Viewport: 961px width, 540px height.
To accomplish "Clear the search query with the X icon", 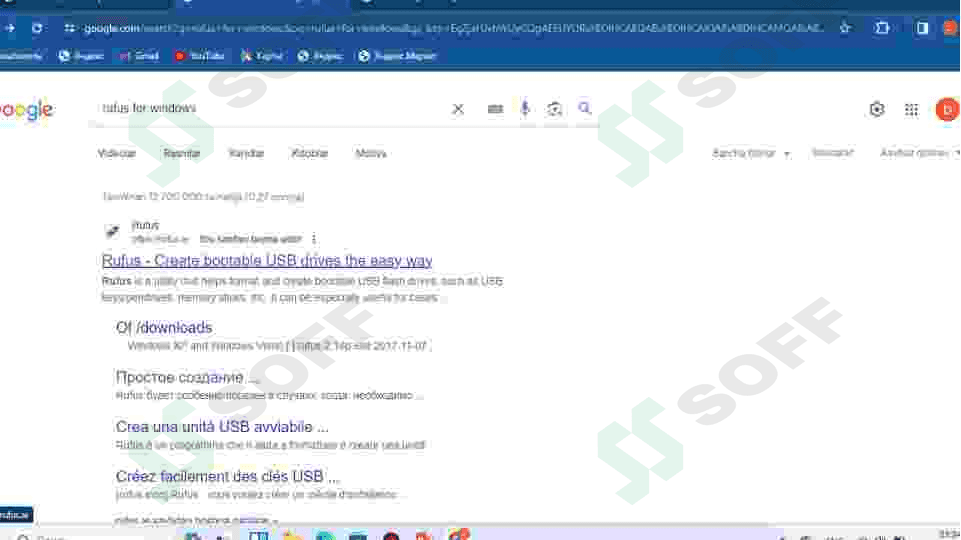I will tap(458, 109).
